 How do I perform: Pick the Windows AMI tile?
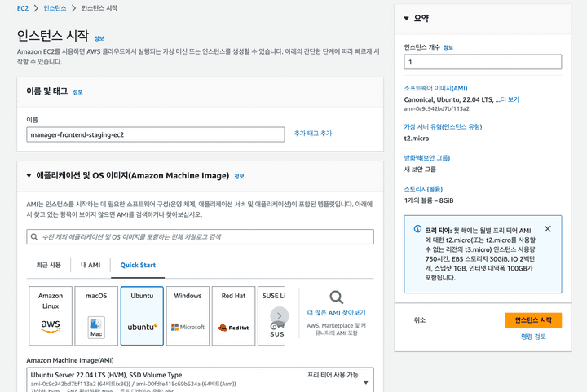point(188,315)
